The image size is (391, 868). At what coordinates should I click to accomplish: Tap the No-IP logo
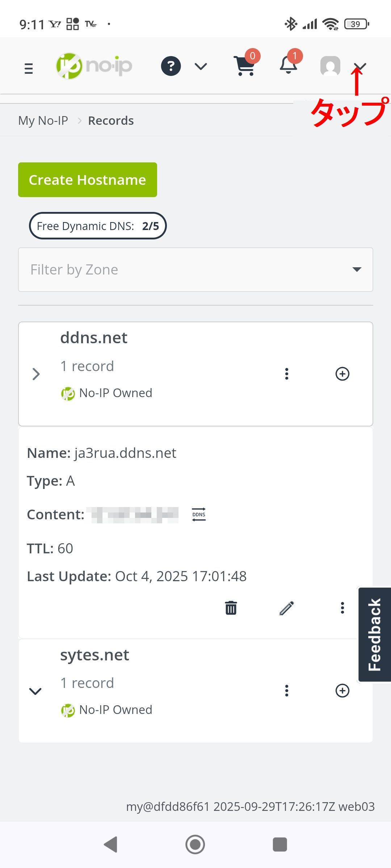pyautogui.click(x=94, y=66)
